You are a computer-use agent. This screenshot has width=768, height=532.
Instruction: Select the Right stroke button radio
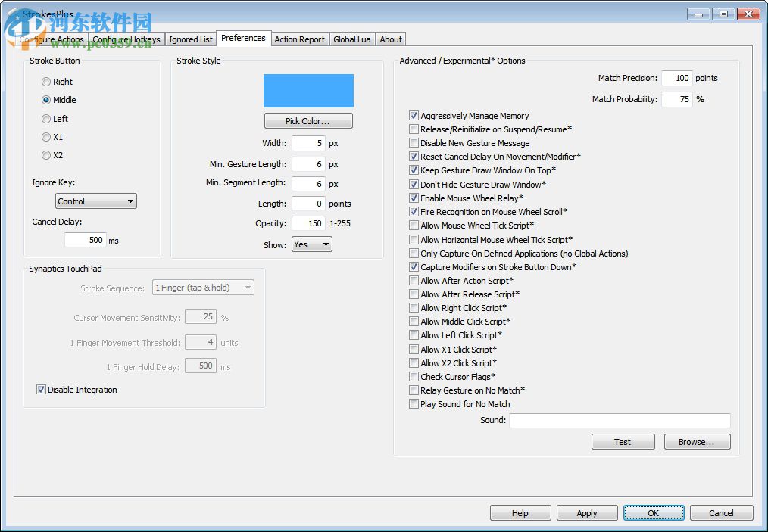pos(46,82)
